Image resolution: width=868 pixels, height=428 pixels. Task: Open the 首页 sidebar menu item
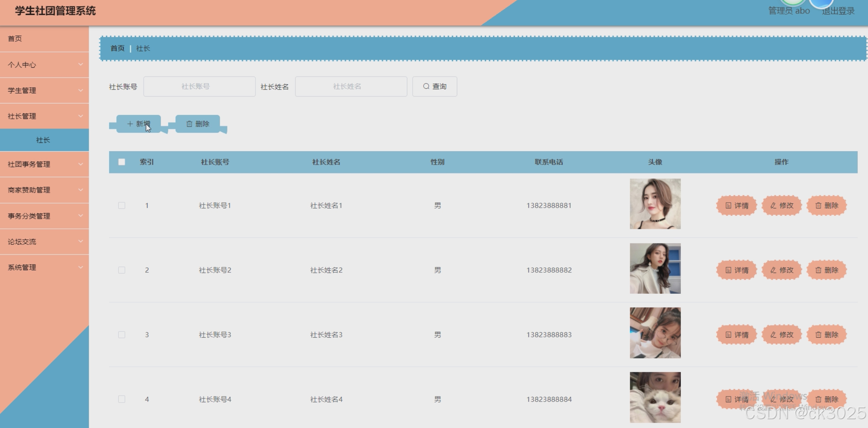pyautogui.click(x=44, y=39)
